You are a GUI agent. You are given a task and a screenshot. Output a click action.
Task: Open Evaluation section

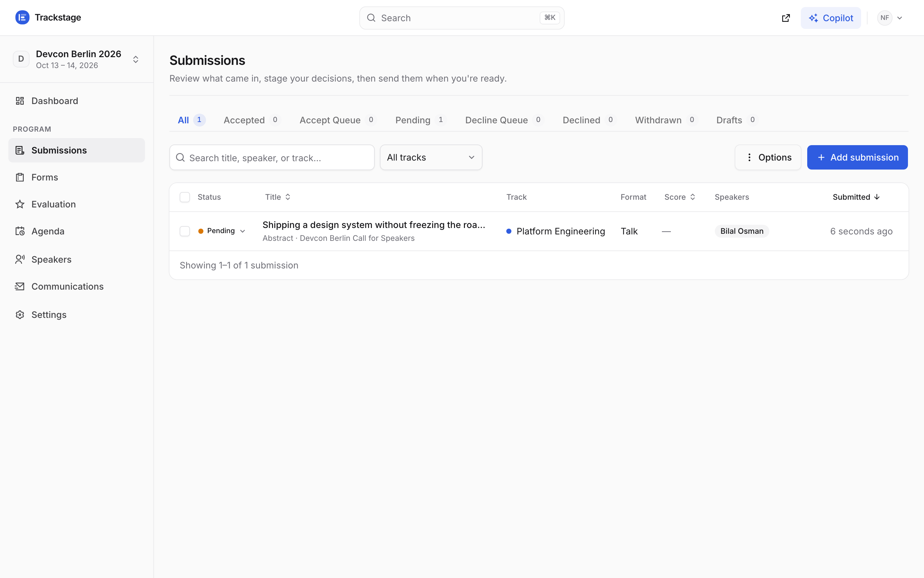[76, 204]
